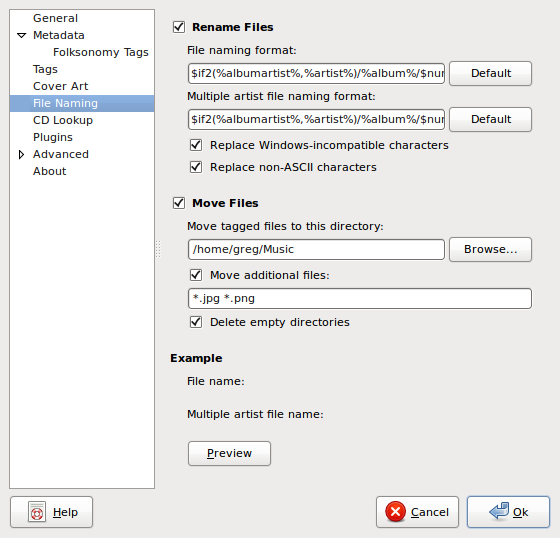Collapse the Metadata tree node
560x538 pixels.
click(x=21, y=35)
